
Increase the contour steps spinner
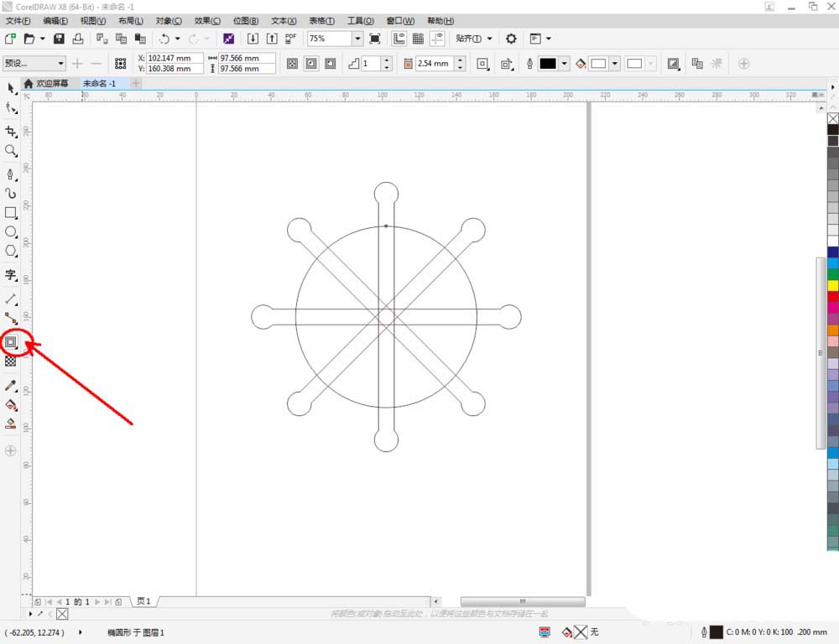[x=388, y=60]
